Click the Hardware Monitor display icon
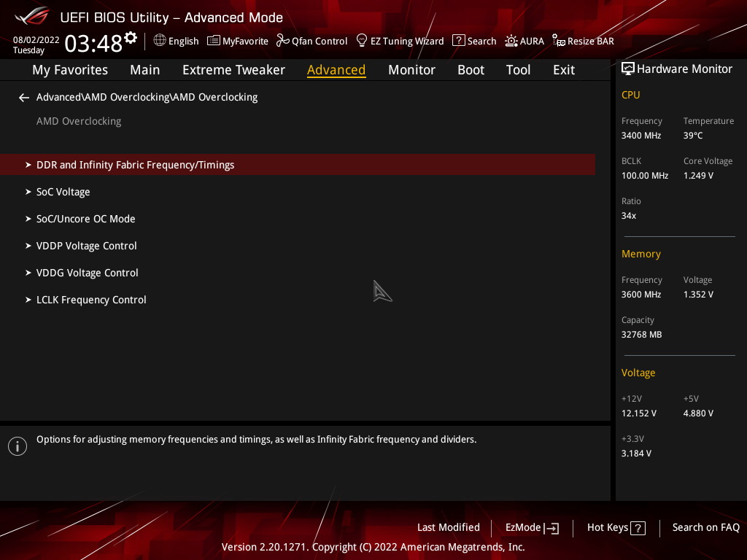The height and width of the screenshot is (560, 747). tap(628, 69)
